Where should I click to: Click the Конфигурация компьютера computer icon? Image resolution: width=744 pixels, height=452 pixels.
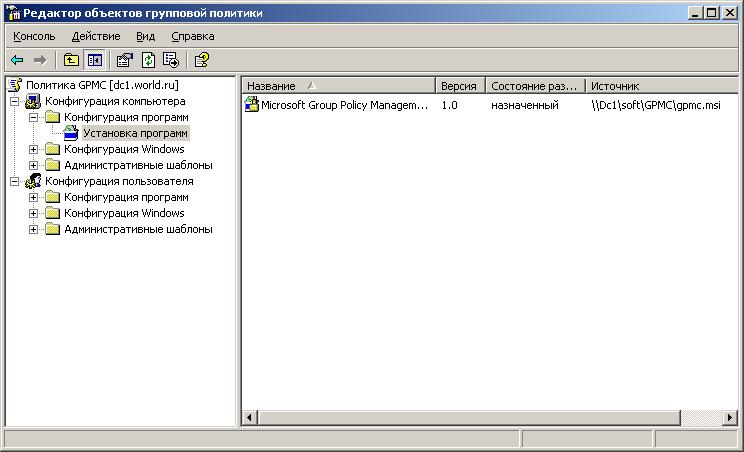[33, 101]
